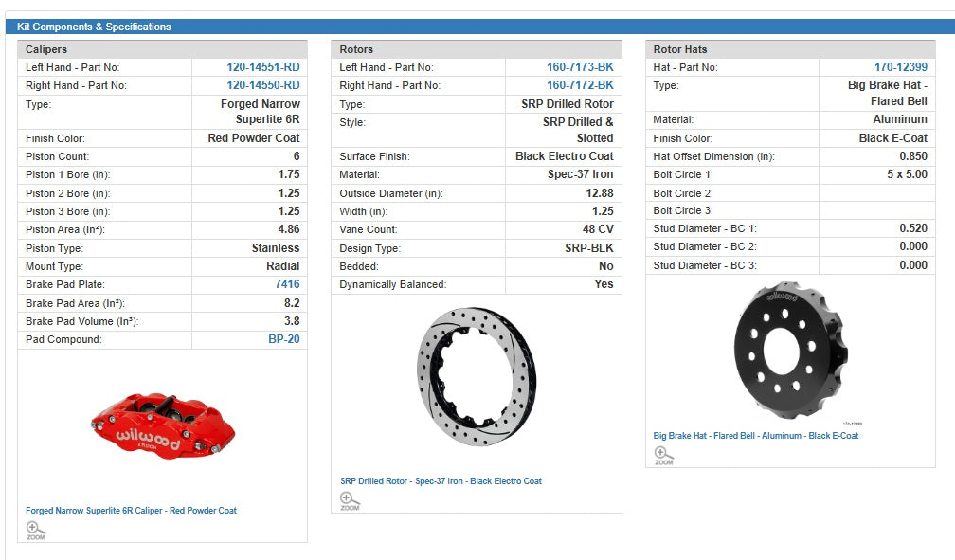Click the Forged Narrow Superlite 6R Caliper caption link
The height and width of the screenshot is (560, 955).
[x=131, y=511]
